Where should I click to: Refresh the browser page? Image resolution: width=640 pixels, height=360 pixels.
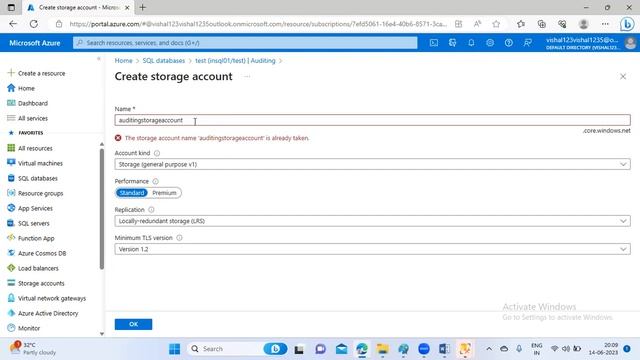[33, 24]
